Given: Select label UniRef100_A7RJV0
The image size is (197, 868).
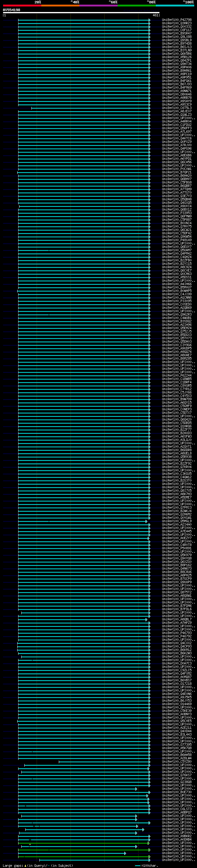Looking at the screenshot, I should [177, 145].
